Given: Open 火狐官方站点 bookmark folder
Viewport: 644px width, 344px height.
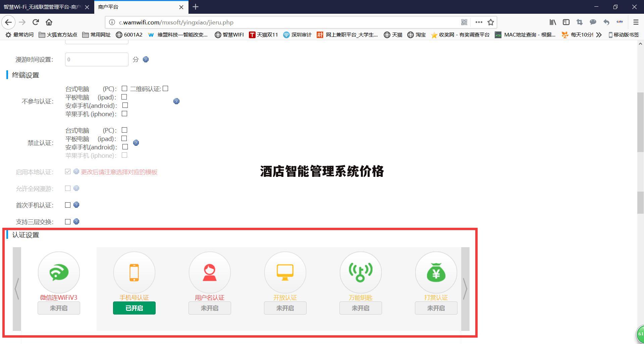Looking at the screenshot, I should pyautogui.click(x=58, y=35).
